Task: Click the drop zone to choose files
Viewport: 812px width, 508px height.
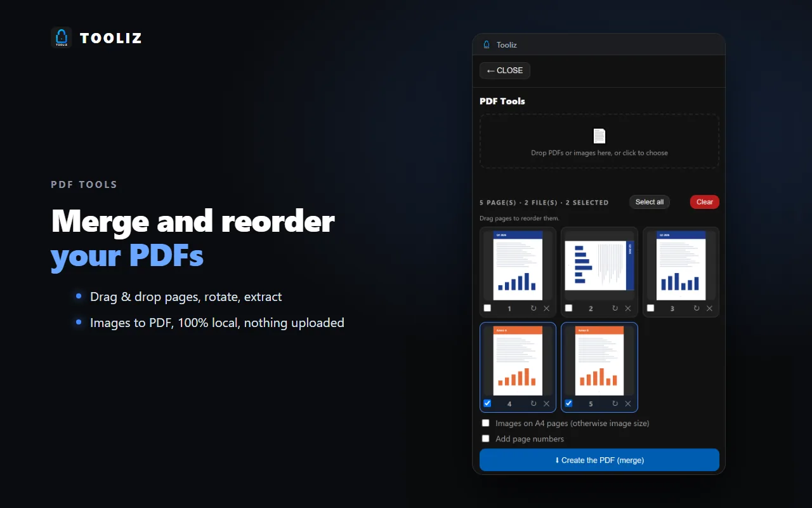Action: (x=599, y=141)
